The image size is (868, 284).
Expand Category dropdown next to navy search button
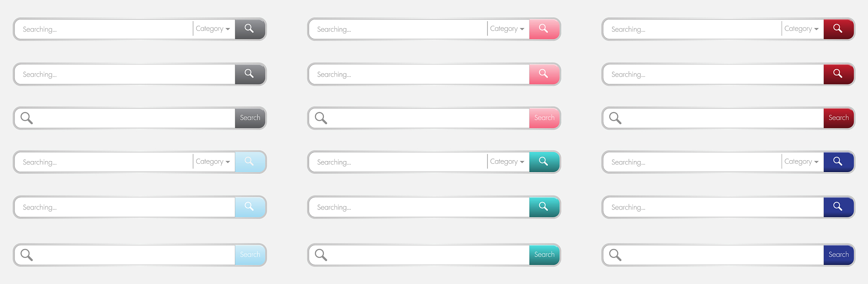click(x=801, y=161)
